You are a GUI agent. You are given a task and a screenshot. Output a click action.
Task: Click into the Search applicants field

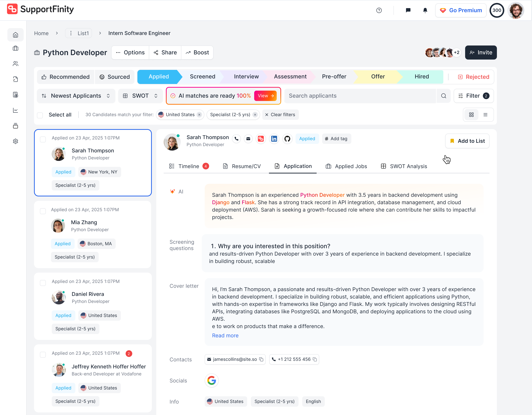click(360, 96)
